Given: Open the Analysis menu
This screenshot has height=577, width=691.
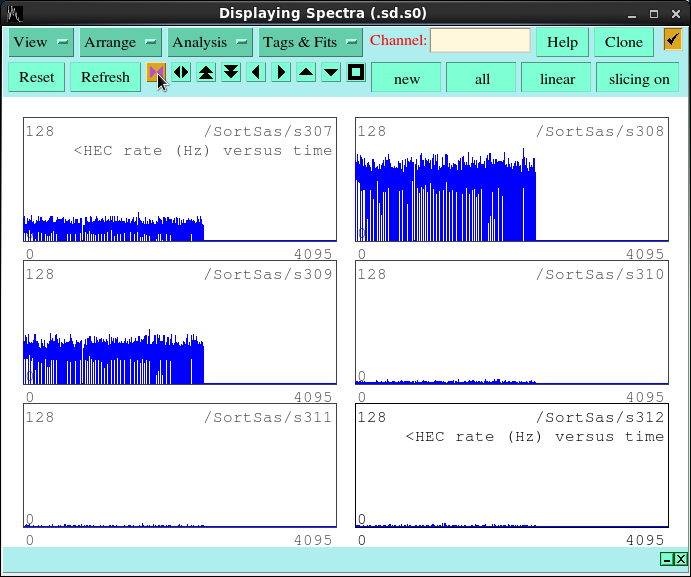Looking at the screenshot, I should tap(210, 42).
